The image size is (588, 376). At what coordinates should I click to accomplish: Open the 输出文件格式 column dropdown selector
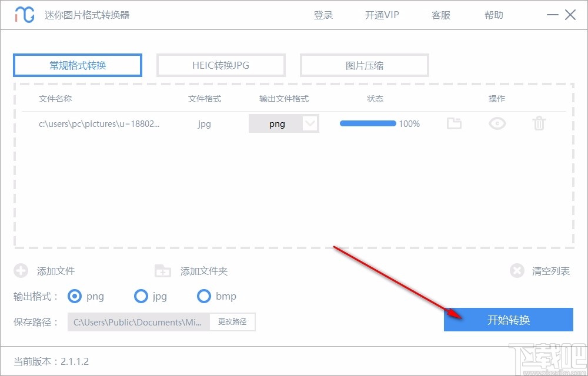tap(284, 123)
